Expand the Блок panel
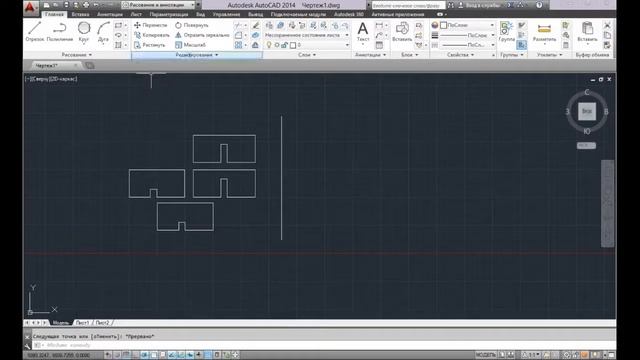Image resolution: width=640 pixels, height=360 pixels. coord(409,55)
